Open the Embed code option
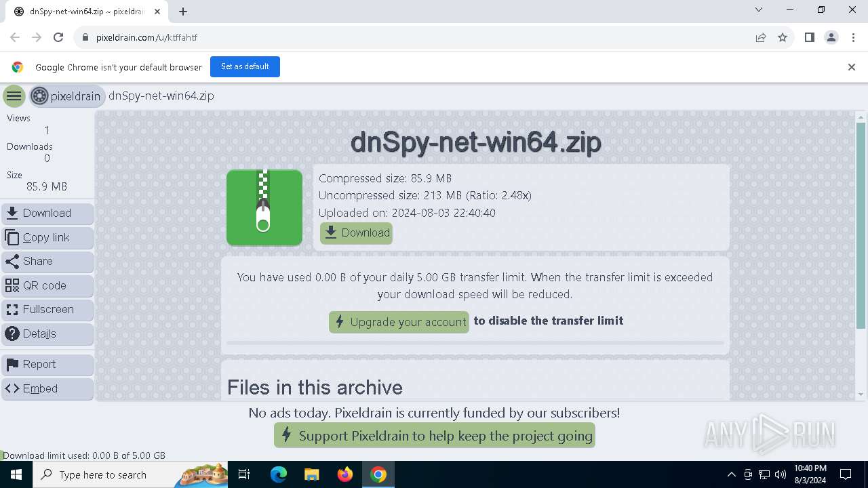The width and height of the screenshot is (868, 488). (47, 389)
